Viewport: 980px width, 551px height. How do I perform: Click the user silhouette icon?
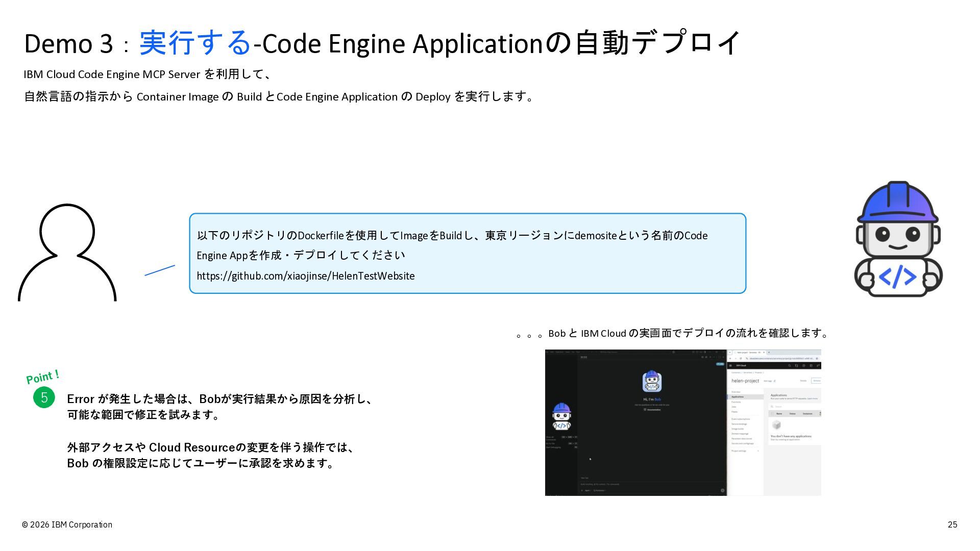pos(67,253)
